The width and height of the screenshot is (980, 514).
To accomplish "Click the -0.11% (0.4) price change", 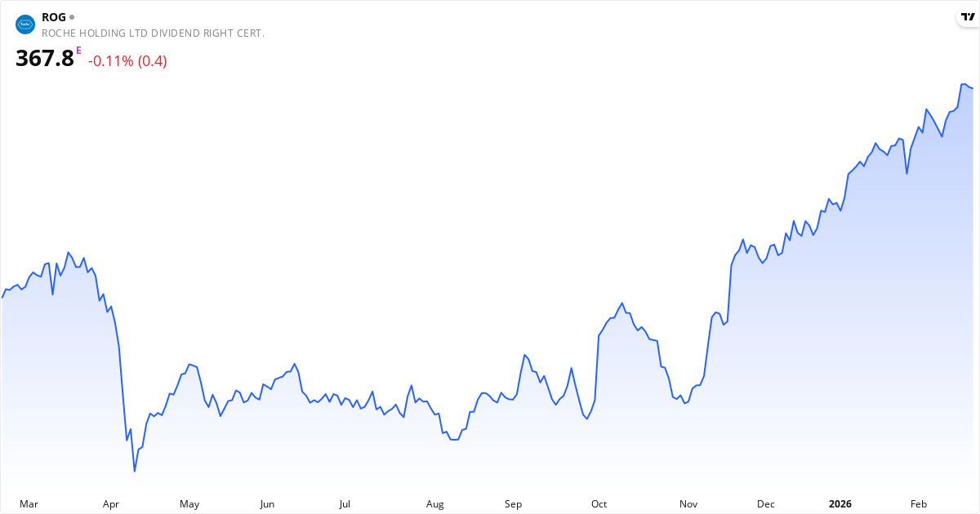I will (x=127, y=61).
